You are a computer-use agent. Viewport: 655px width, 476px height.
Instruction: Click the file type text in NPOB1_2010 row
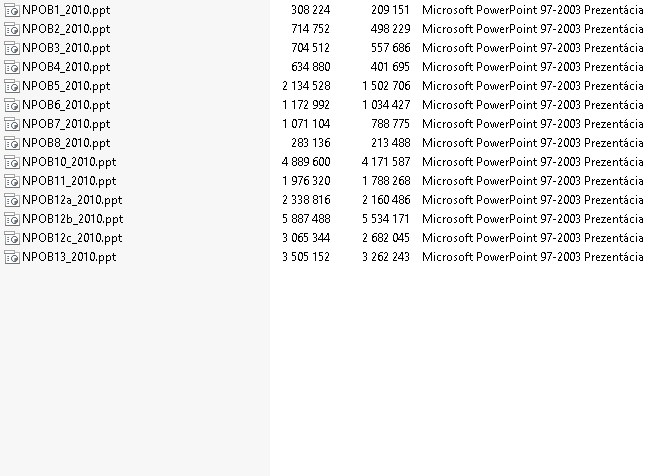533,10
